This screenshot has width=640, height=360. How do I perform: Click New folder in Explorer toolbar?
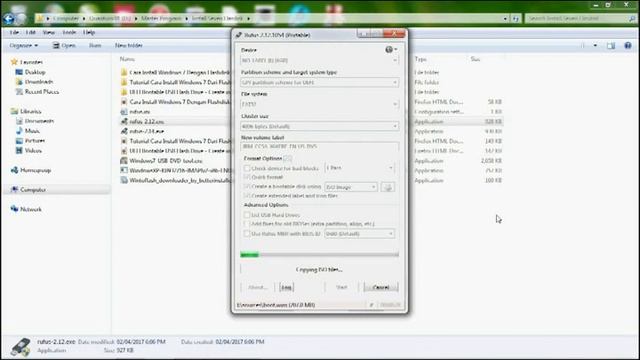coord(129,46)
